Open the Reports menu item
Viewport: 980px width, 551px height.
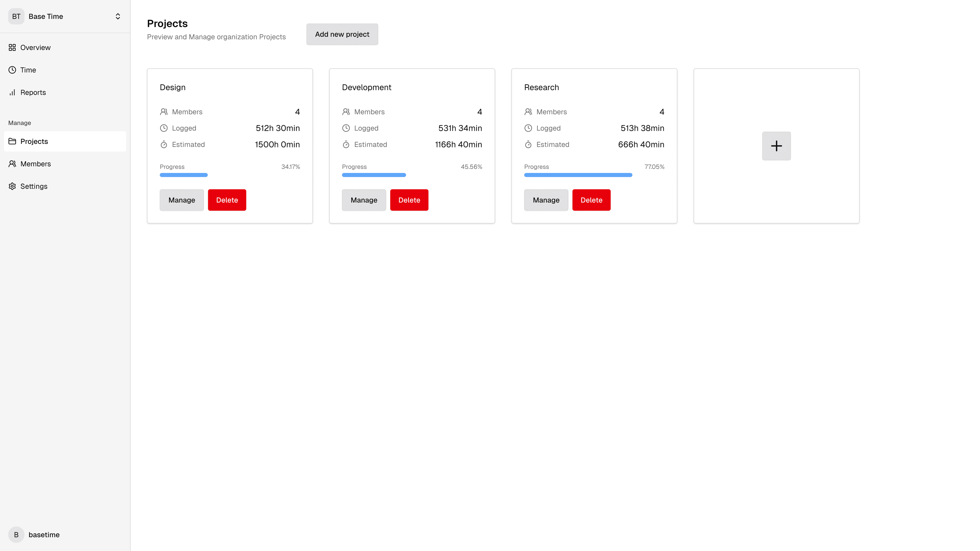(33, 92)
